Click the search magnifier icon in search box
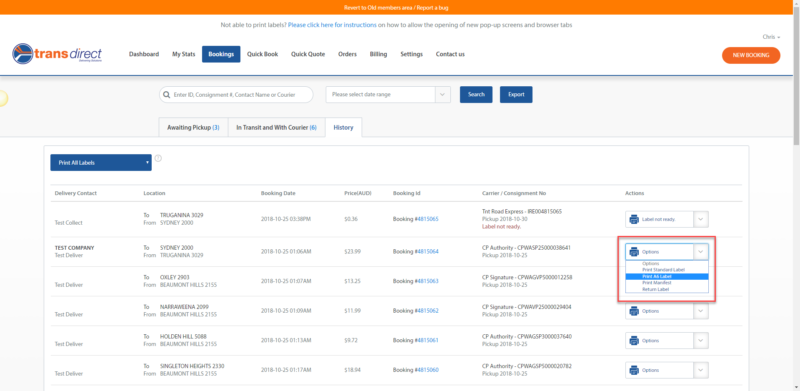 [x=166, y=95]
